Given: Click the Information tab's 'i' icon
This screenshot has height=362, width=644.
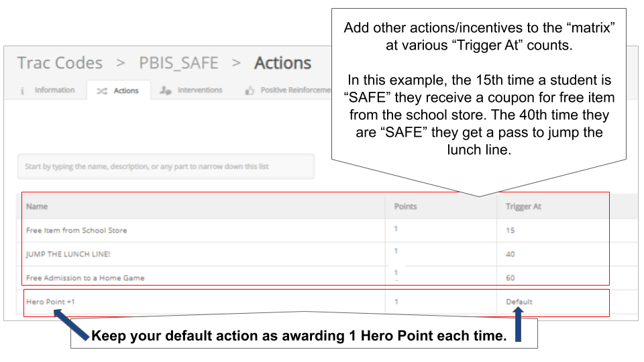Looking at the screenshot, I should click(23, 90).
